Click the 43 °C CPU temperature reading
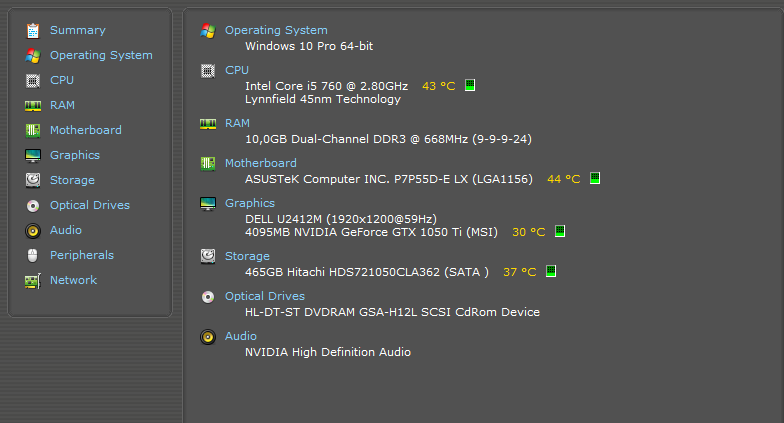This screenshot has height=423, width=784. 438,86
